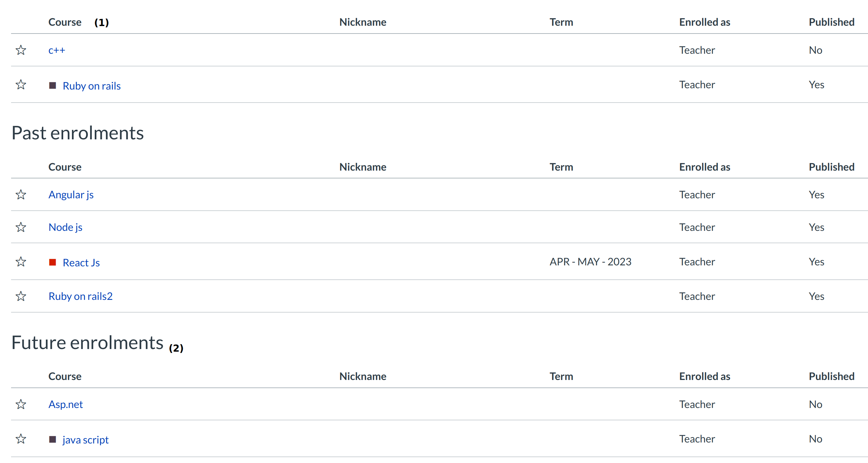Click star beside java script course
This screenshot has width=868, height=463.
21,439
